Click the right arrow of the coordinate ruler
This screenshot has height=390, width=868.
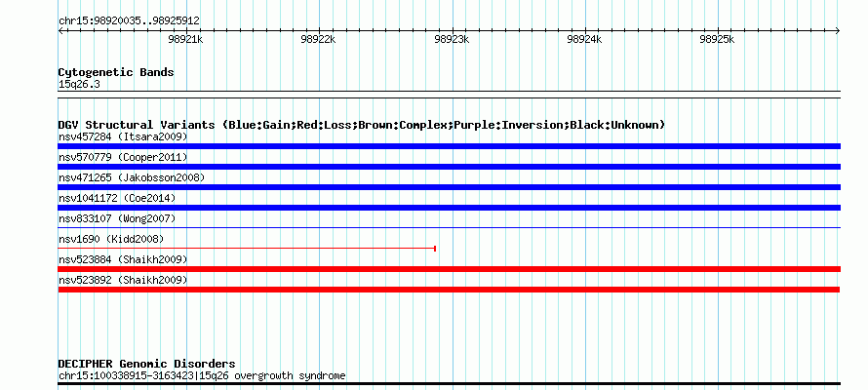coord(838,31)
